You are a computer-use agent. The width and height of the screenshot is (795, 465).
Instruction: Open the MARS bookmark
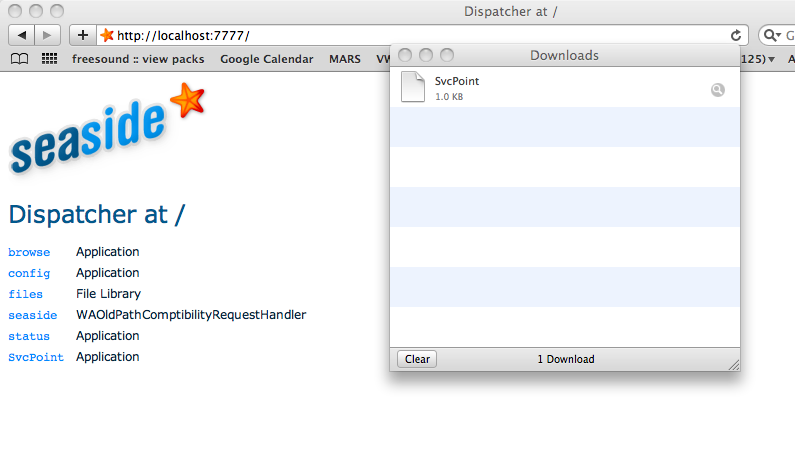pyautogui.click(x=345, y=59)
